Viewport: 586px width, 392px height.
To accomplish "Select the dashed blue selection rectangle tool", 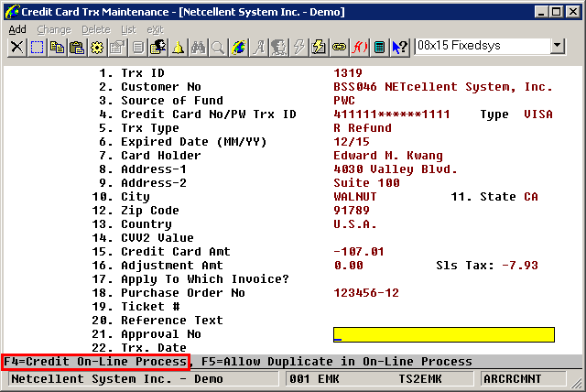I will pyautogui.click(x=37, y=48).
